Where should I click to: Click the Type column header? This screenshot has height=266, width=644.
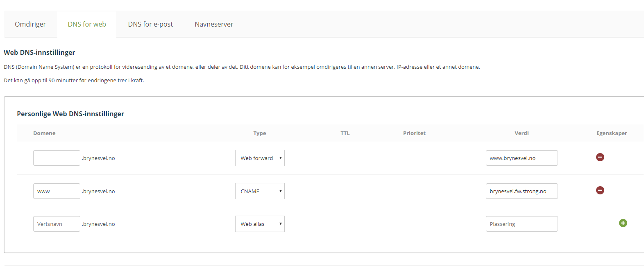click(260, 133)
